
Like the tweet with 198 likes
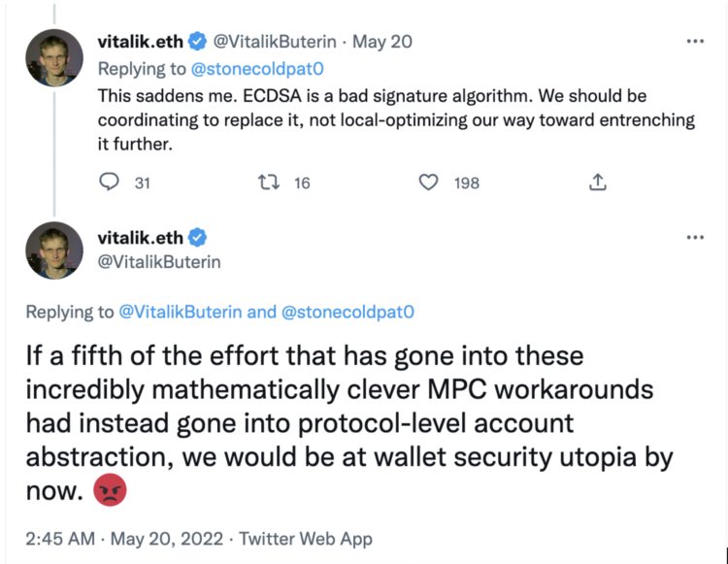[428, 182]
